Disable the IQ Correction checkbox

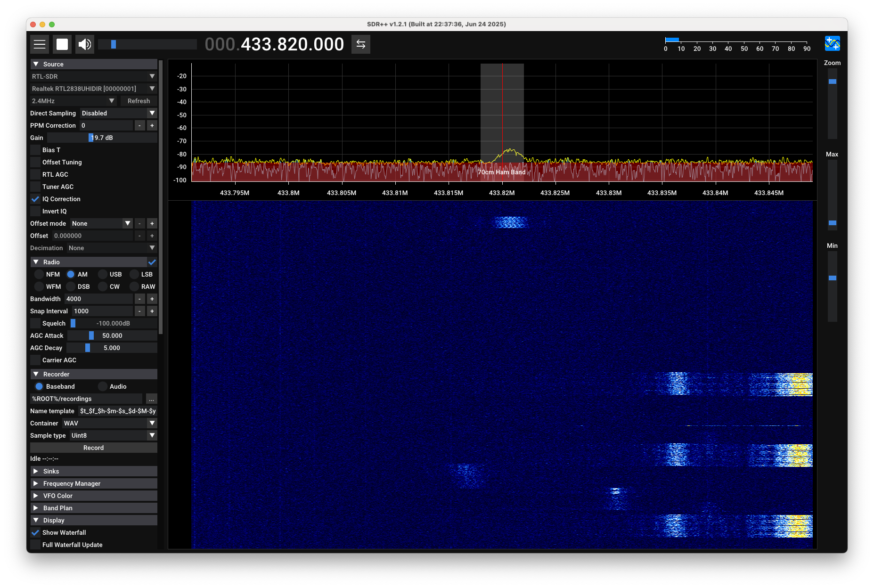pyautogui.click(x=35, y=199)
